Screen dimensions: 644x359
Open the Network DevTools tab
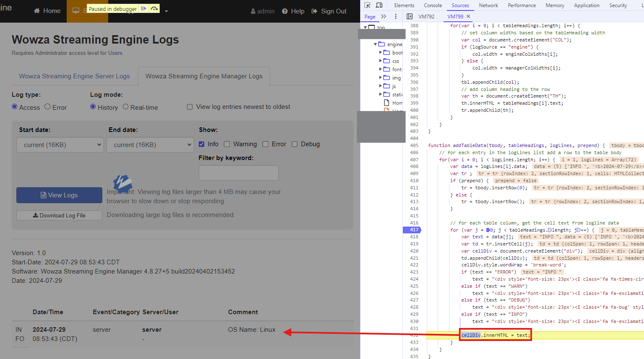(488, 5)
